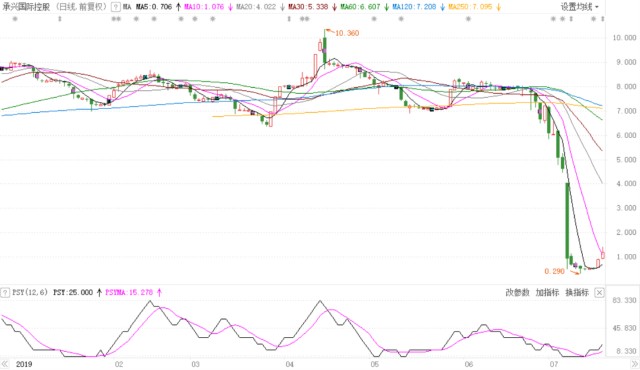Screen dimensions: 640x370
Task: Click the 2019 label on time axis
Action: pyautogui.click(x=24, y=364)
